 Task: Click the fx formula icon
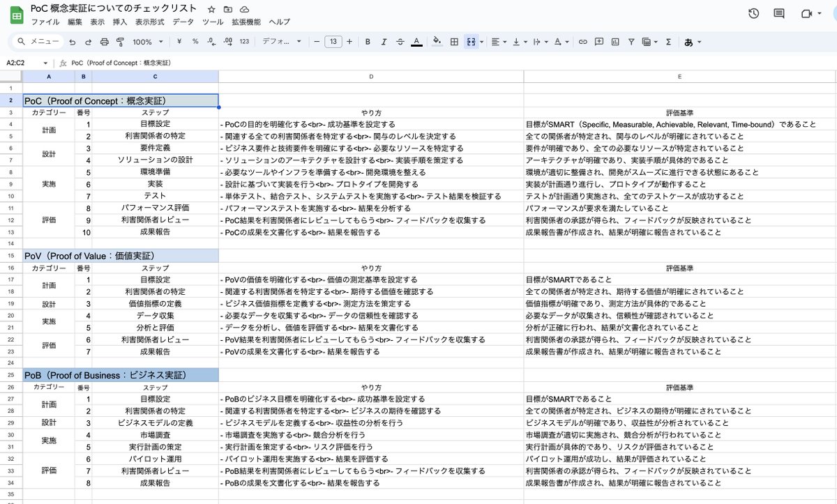[63, 63]
